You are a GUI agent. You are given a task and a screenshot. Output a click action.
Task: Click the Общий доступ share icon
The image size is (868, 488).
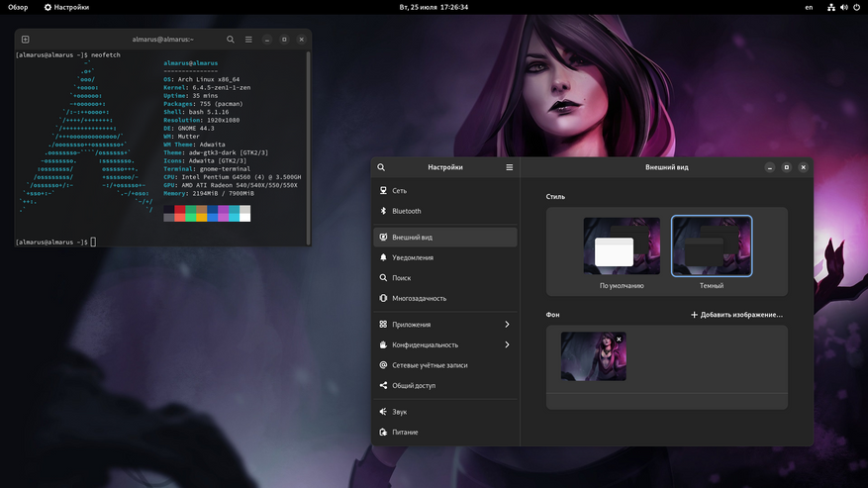(x=383, y=385)
